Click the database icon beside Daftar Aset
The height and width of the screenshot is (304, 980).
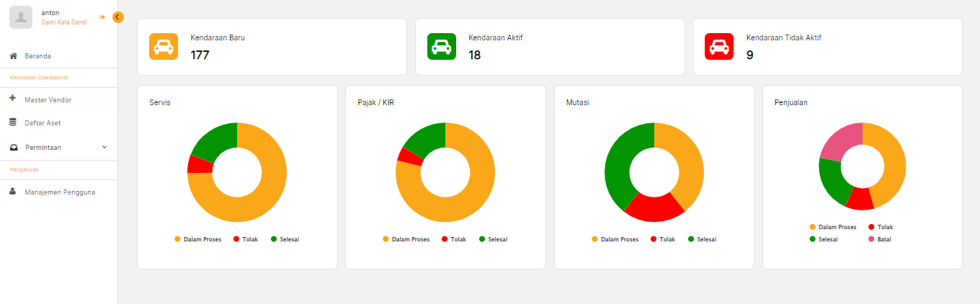point(13,122)
